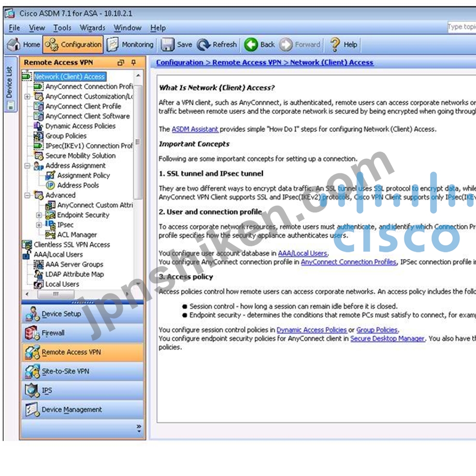Click the Home toolbar icon
The width and height of the screenshot is (476, 476).
click(14, 44)
